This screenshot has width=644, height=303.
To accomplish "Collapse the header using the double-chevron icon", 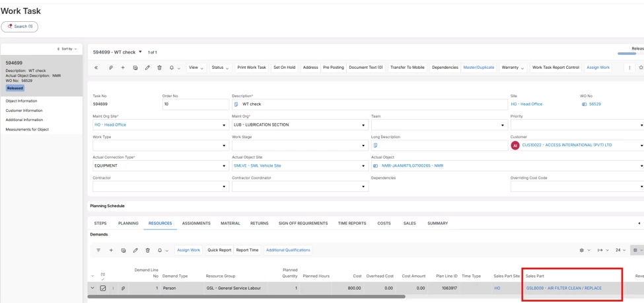I will 96,67.
